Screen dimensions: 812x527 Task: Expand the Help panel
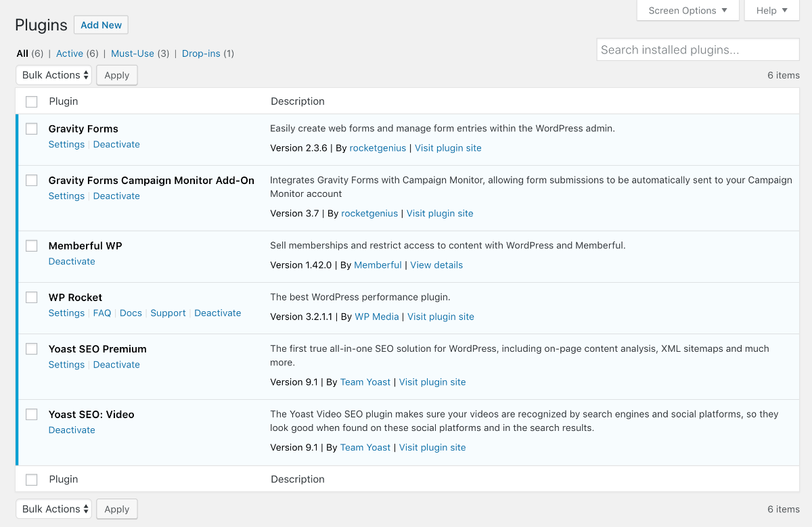coord(771,10)
